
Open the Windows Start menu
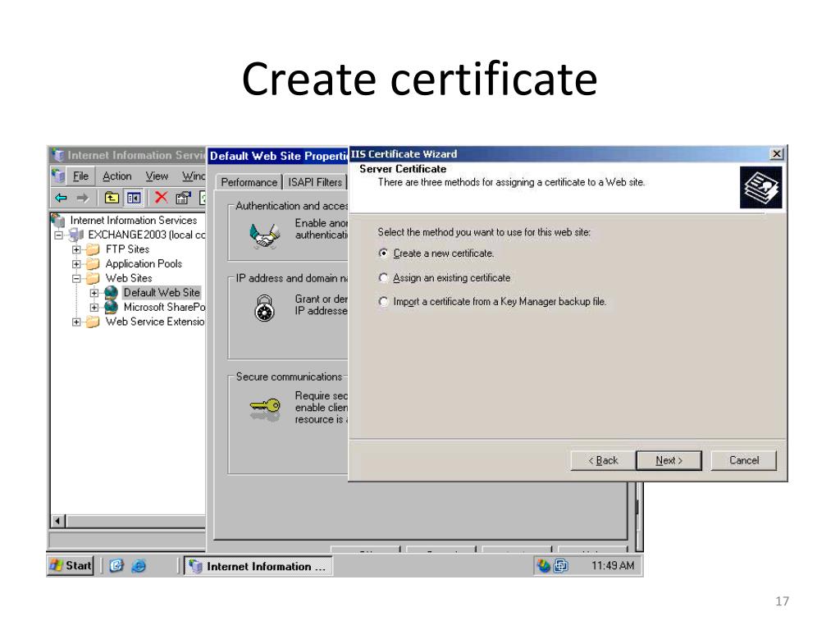coord(71,566)
